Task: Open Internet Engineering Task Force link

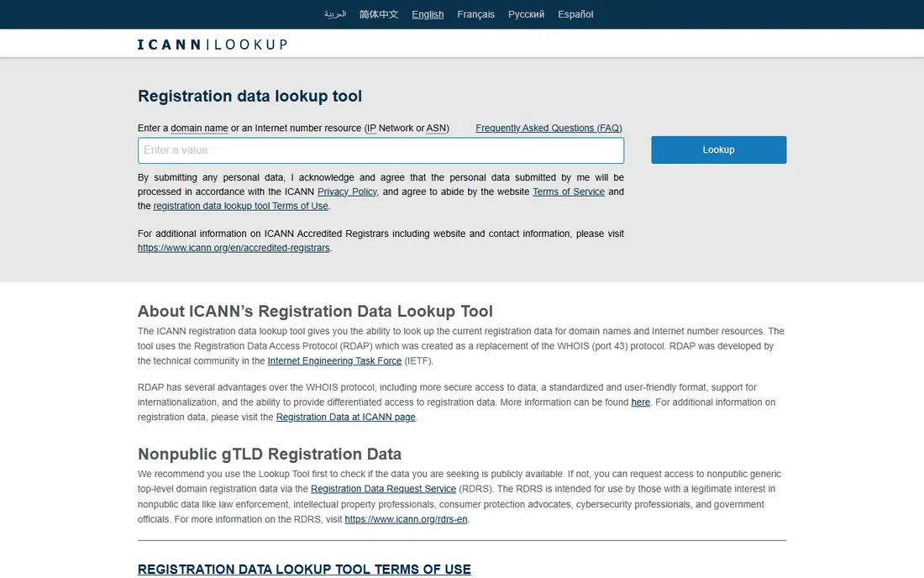Action: [x=334, y=360]
